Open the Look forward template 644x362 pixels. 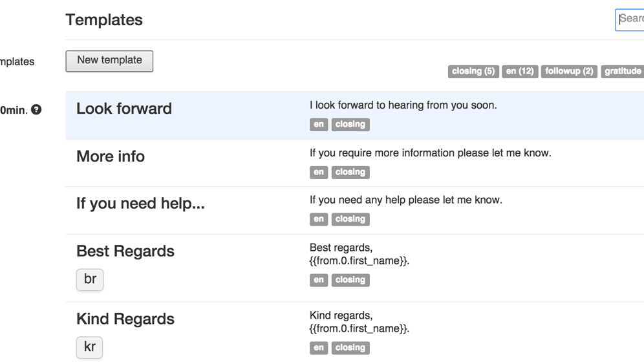124,109
